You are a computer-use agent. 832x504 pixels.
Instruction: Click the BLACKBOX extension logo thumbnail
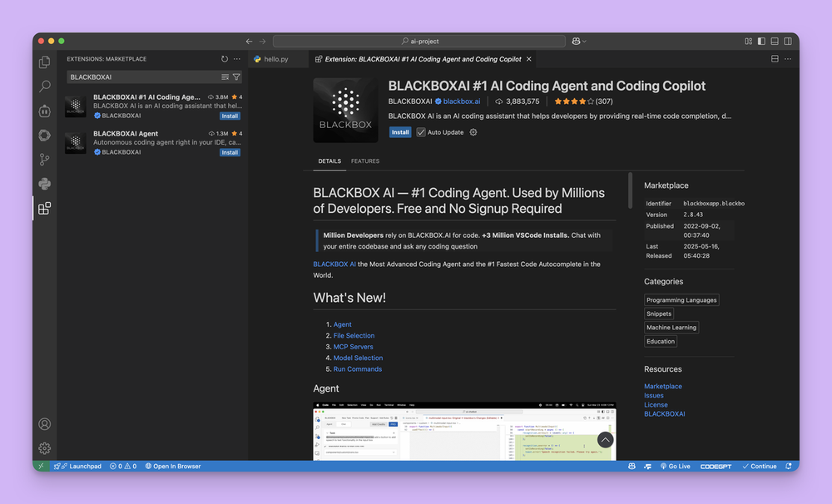tap(345, 111)
